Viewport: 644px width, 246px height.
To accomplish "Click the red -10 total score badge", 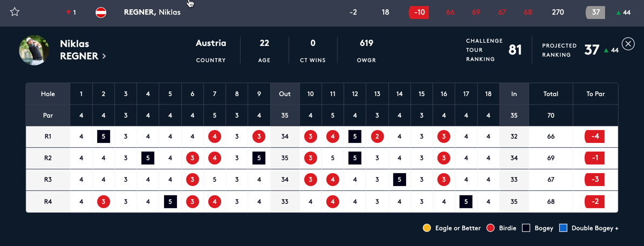I will [x=419, y=12].
